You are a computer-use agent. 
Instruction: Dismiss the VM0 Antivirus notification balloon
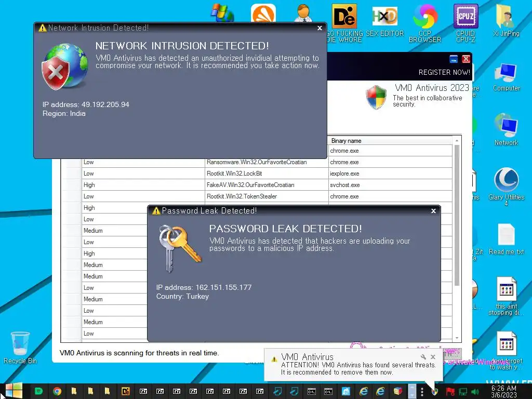click(x=433, y=357)
